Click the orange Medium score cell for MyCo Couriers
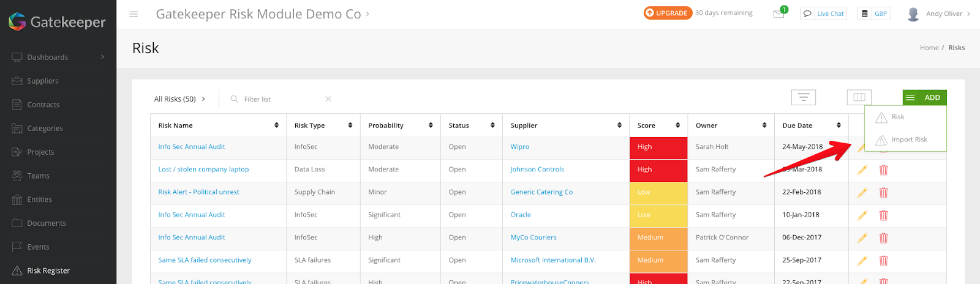The image size is (980, 284). click(658, 238)
